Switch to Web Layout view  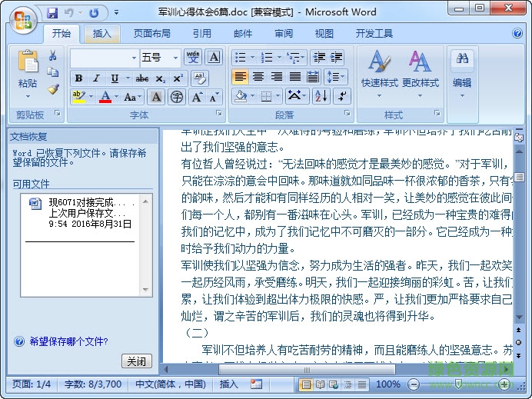point(334,384)
